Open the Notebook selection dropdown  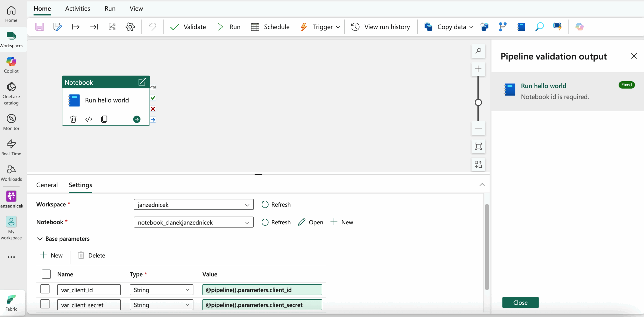point(193,222)
